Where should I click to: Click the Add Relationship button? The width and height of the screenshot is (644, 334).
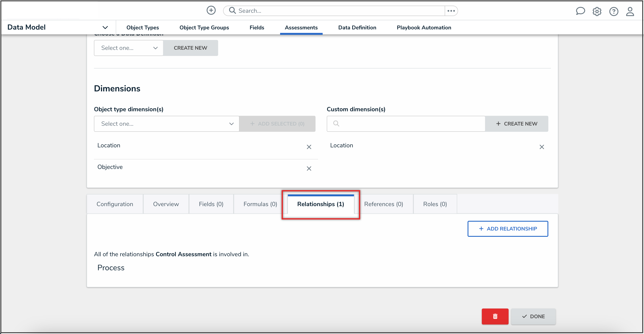tap(508, 229)
